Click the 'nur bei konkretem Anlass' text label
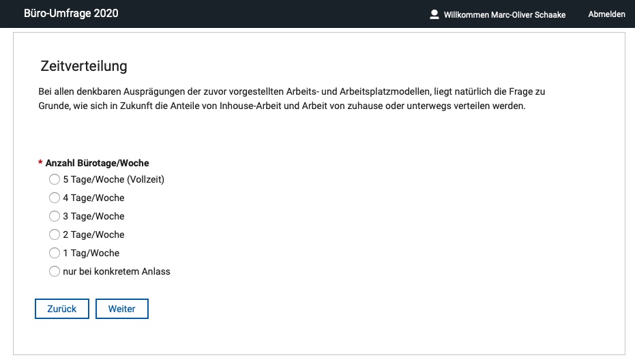The image size is (635, 364). point(117,271)
